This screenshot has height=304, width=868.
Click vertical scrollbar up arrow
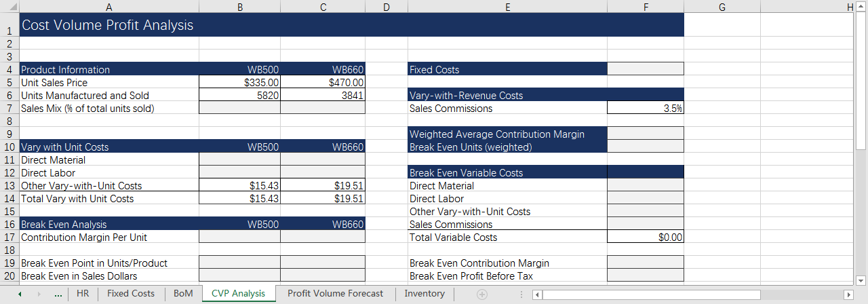point(861,6)
